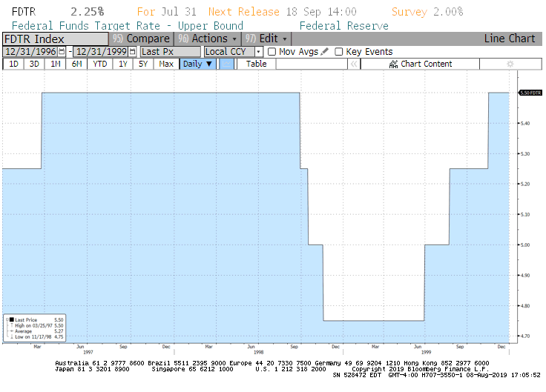Enable the Mov Avgs checkbox
Screen dimensions: 546x392
(x=272, y=52)
